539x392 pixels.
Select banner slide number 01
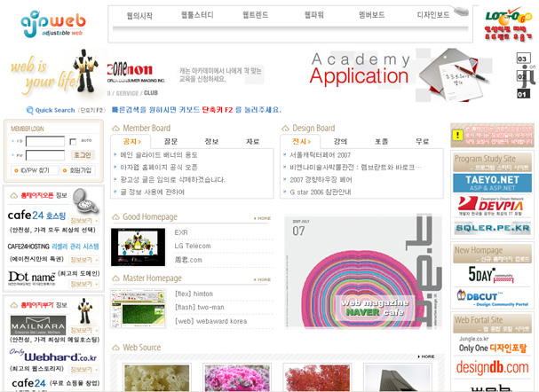(523, 94)
